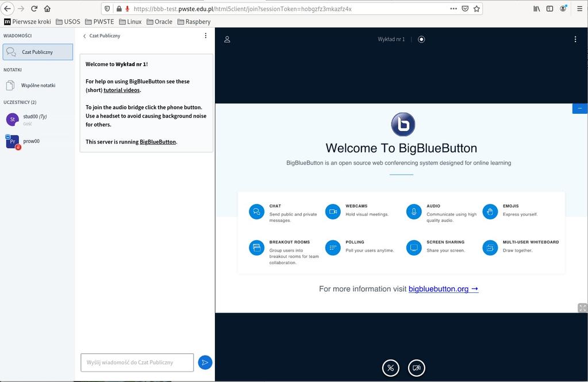Make presentation fullscreen with corner icon
Viewport: 588px width, 382px height.
pos(582,308)
